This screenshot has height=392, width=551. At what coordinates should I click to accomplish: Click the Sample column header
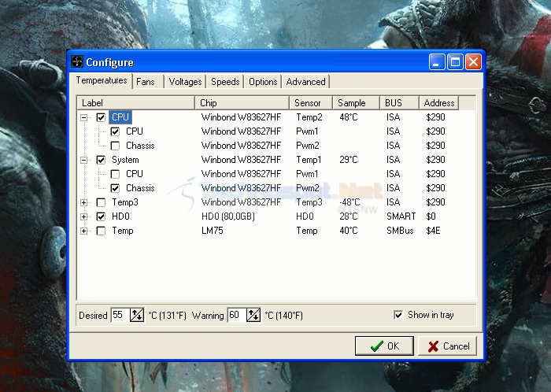[356, 103]
